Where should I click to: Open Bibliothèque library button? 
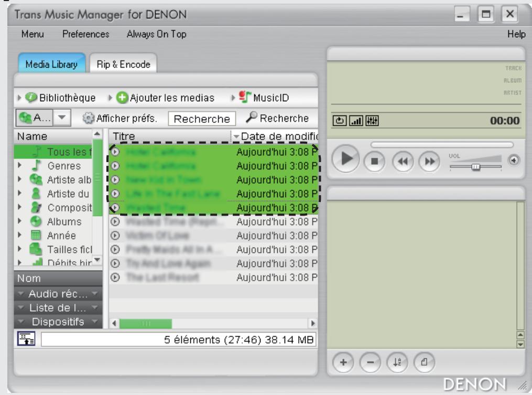60,98
